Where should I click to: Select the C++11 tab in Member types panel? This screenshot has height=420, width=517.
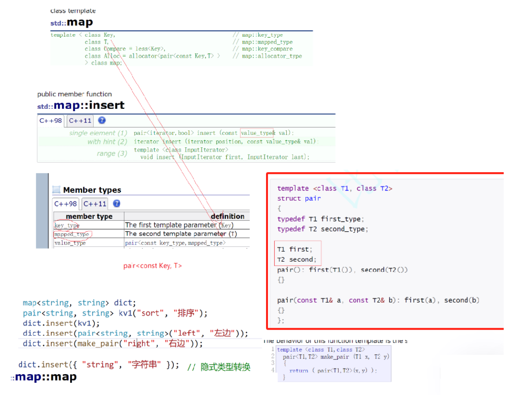coord(95,204)
